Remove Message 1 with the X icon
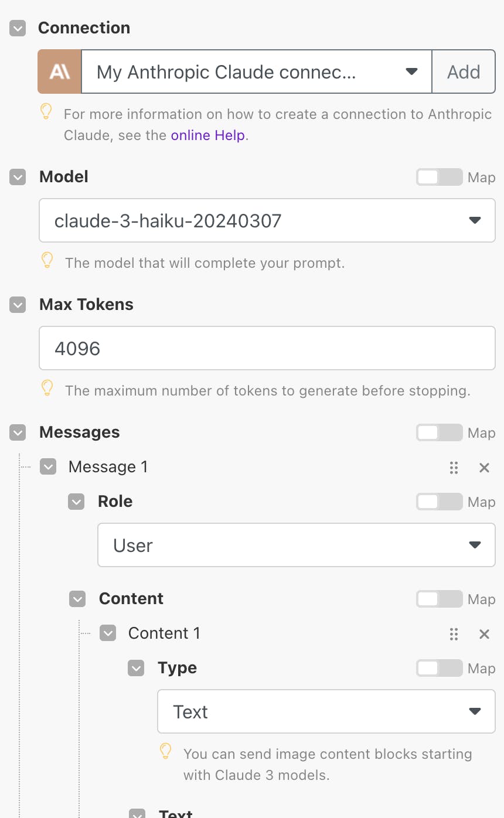 484,468
